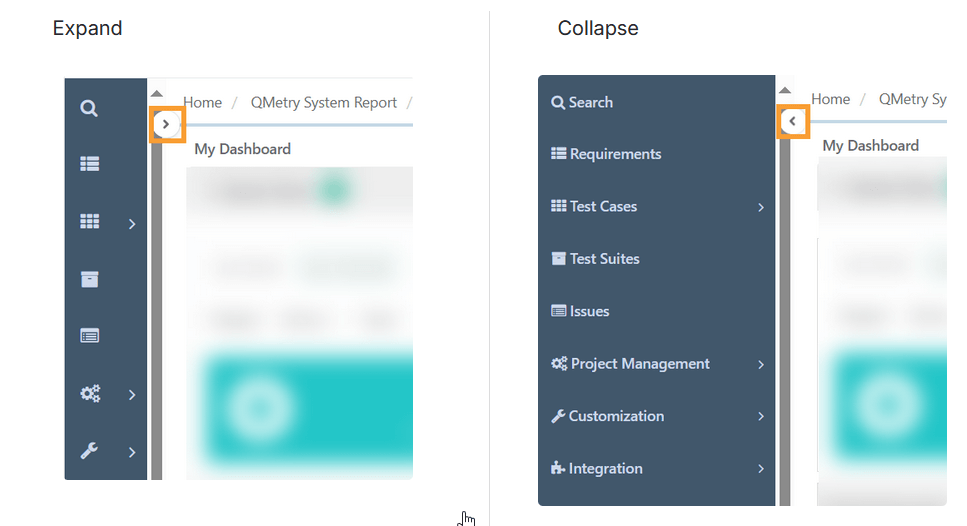967x526 pixels.
Task: Click Home breadcrumb link in the Collapse view
Action: click(830, 99)
